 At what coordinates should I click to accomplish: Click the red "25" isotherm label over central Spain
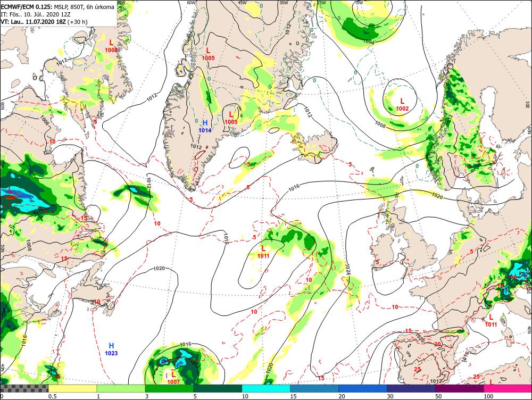(417, 369)
